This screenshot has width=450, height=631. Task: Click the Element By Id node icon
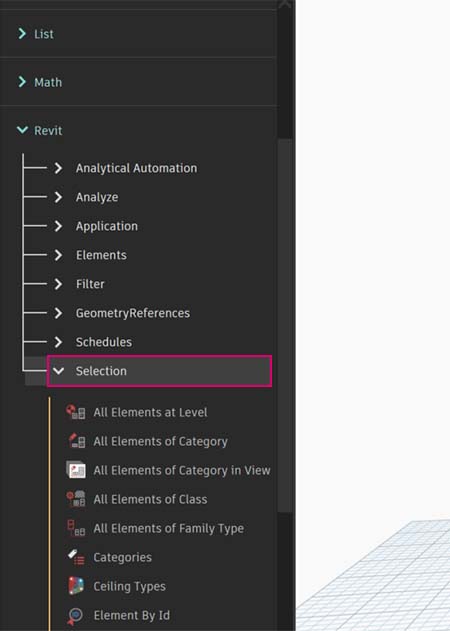pyautogui.click(x=75, y=615)
